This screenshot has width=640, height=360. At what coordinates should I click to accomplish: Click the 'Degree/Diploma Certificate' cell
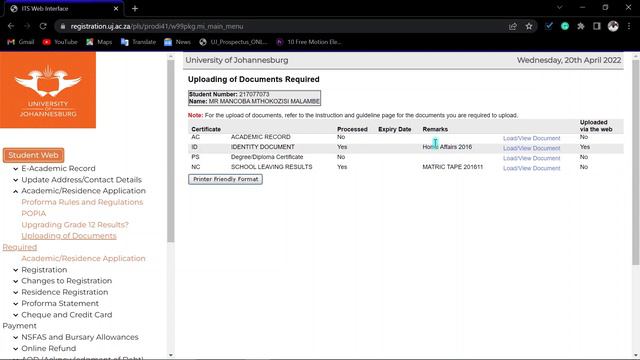267,157
